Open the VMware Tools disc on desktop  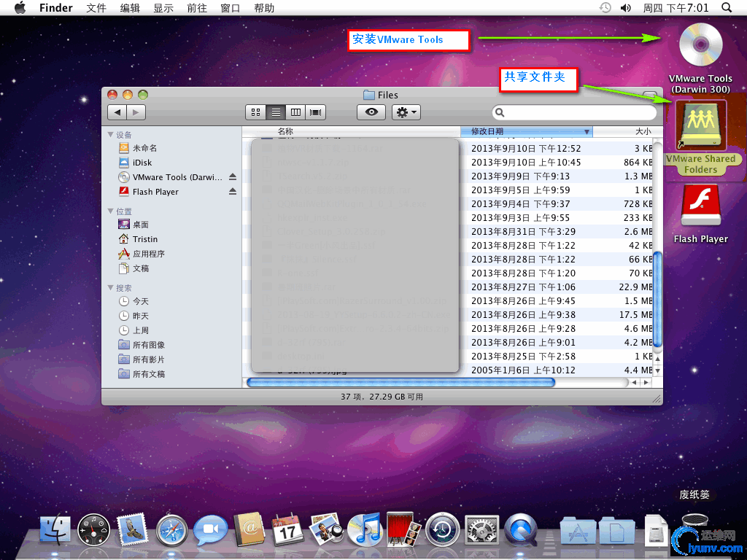point(700,44)
